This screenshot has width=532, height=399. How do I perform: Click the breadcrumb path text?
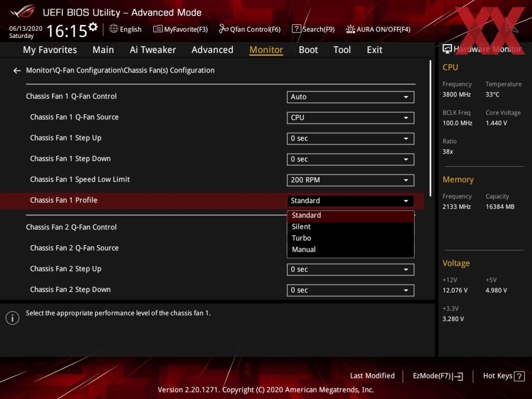pyautogui.click(x=120, y=70)
